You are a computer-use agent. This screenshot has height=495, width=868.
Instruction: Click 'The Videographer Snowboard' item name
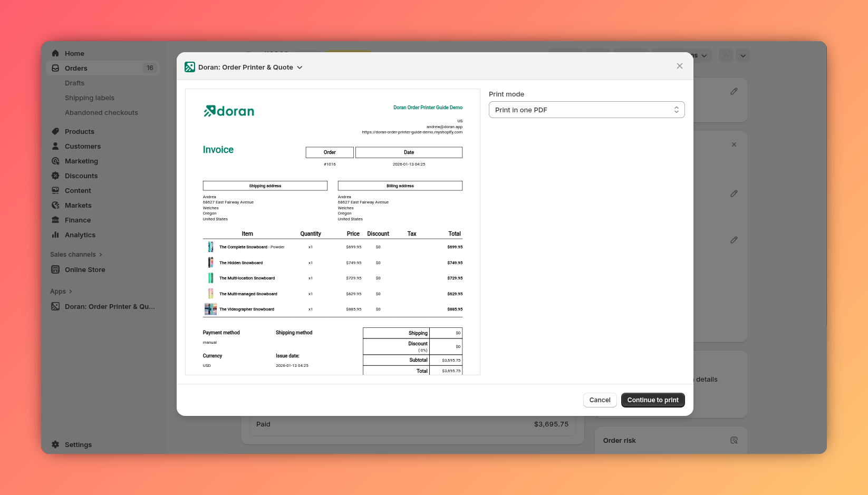(247, 309)
